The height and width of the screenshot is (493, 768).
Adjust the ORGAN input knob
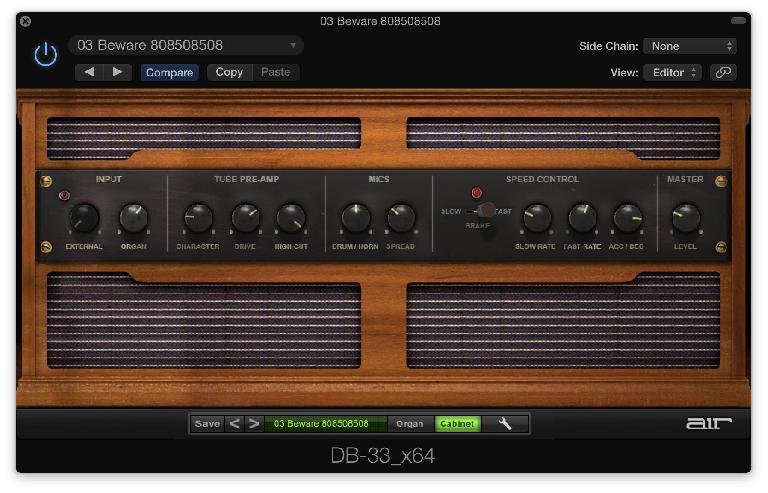pyautogui.click(x=134, y=218)
